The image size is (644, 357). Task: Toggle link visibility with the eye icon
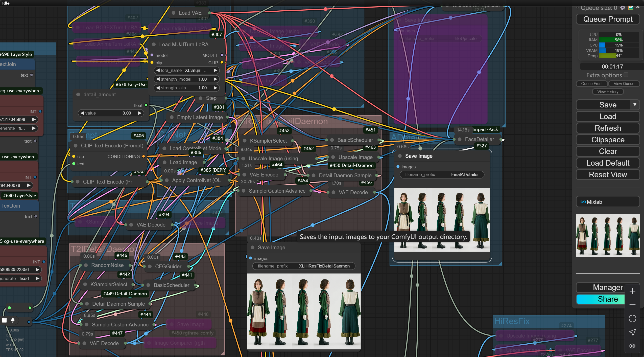632,346
